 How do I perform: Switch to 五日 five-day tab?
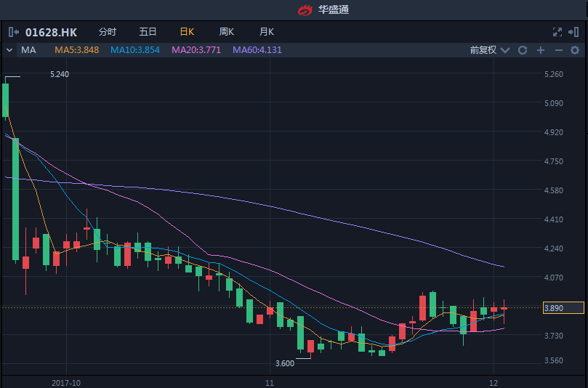tap(148, 32)
